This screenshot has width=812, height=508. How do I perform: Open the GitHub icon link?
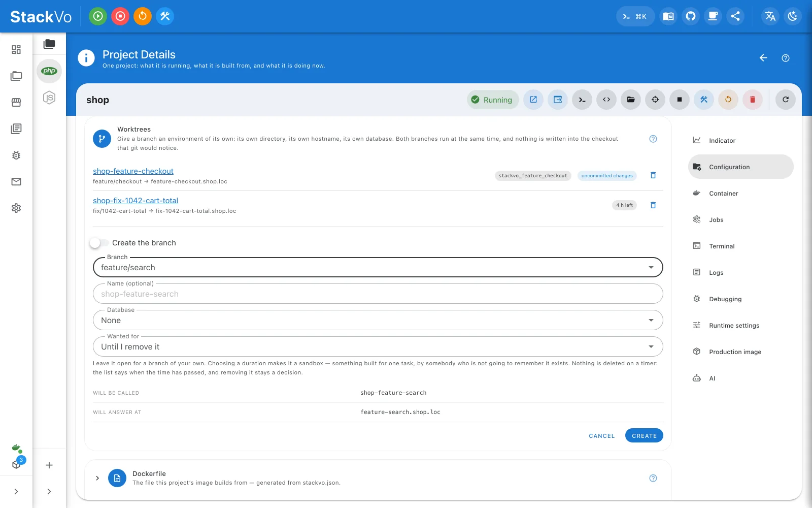coord(691,16)
